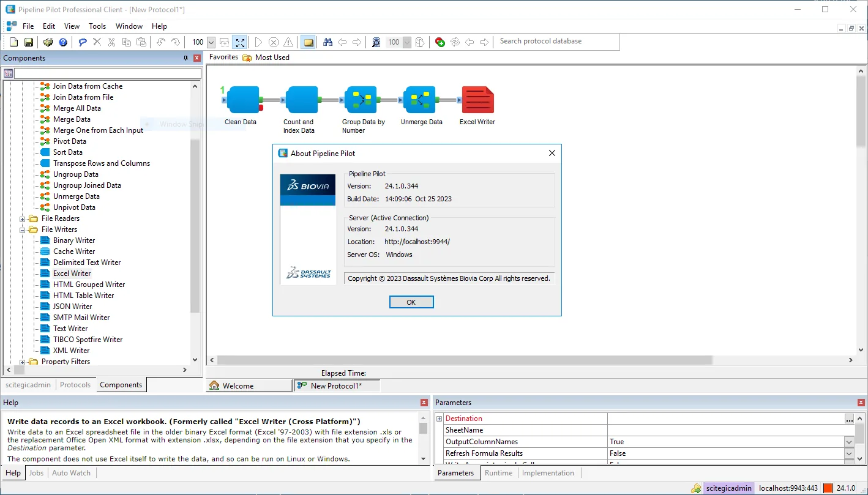Click the blue Help question mark icon

(x=63, y=42)
